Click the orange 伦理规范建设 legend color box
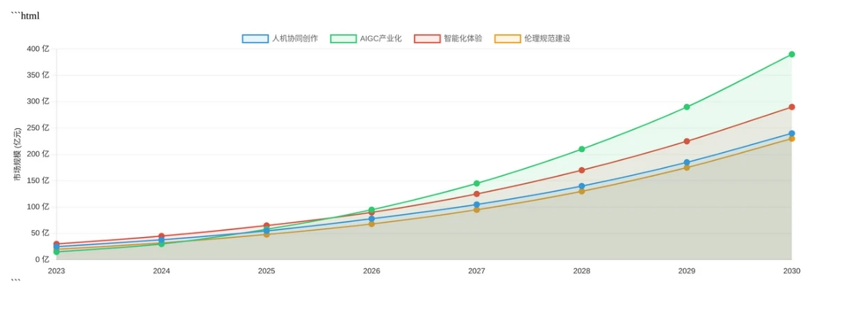This screenshot has height=313, width=868. click(x=507, y=39)
